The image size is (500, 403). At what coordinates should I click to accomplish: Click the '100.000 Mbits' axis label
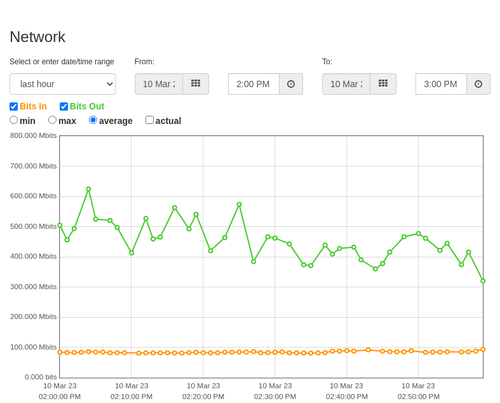pos(33,347)
